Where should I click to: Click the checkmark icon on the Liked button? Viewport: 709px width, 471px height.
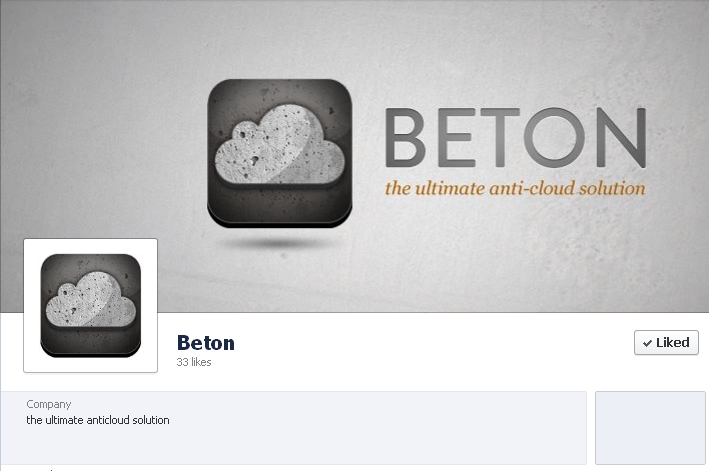tap(647, 343)
